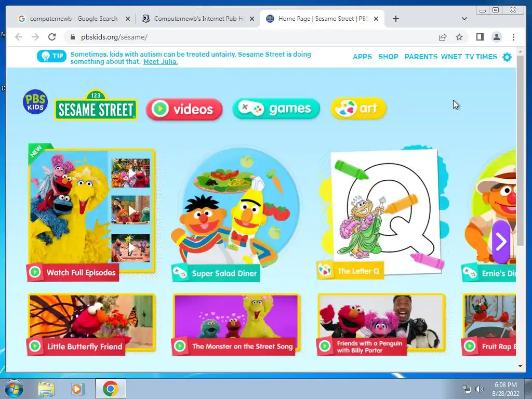
Task: Switch to computernewb Google Search tab
Action: [x=73, y=19]
